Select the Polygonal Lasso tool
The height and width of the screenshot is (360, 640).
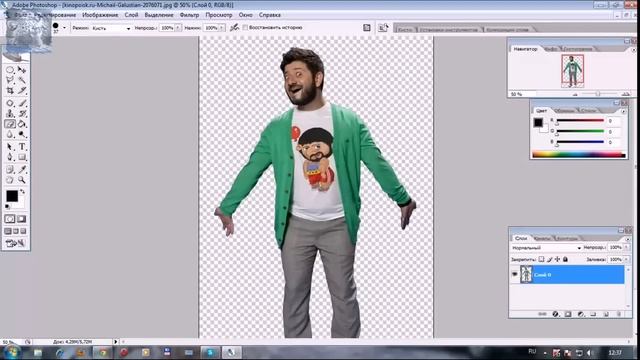[x=10, y=80]
